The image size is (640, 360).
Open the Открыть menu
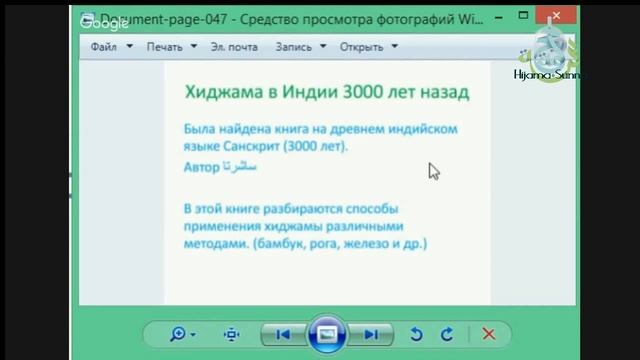click(x=362, y=47)
